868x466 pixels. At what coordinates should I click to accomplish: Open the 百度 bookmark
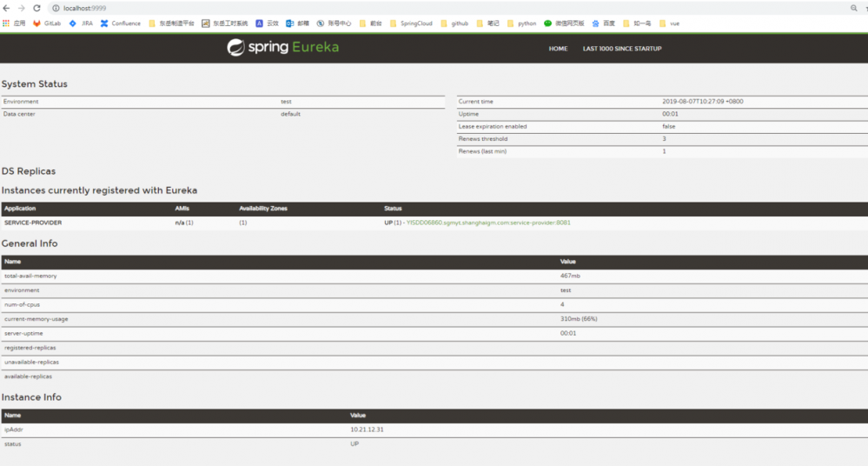[x=603, y=23]
